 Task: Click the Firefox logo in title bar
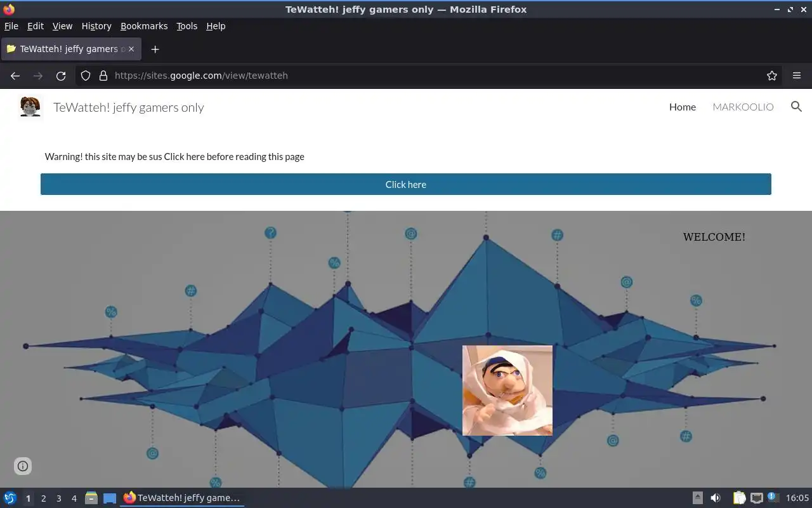coord(9,10)
